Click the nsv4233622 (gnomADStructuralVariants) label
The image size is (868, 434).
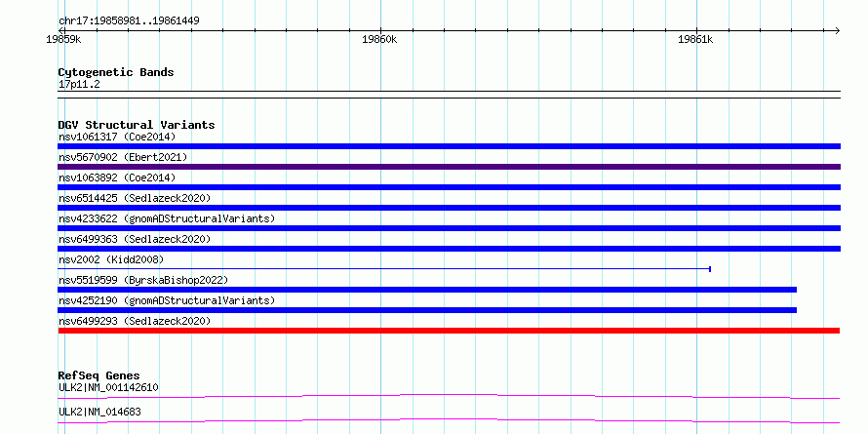167,218
